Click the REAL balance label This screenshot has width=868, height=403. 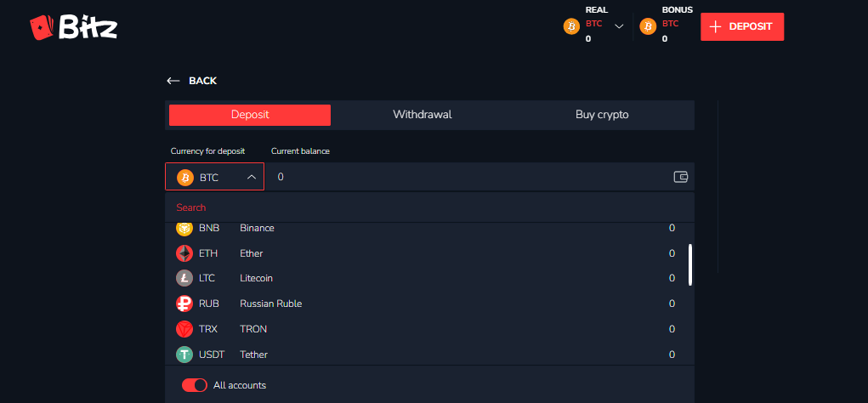[597, 10]
